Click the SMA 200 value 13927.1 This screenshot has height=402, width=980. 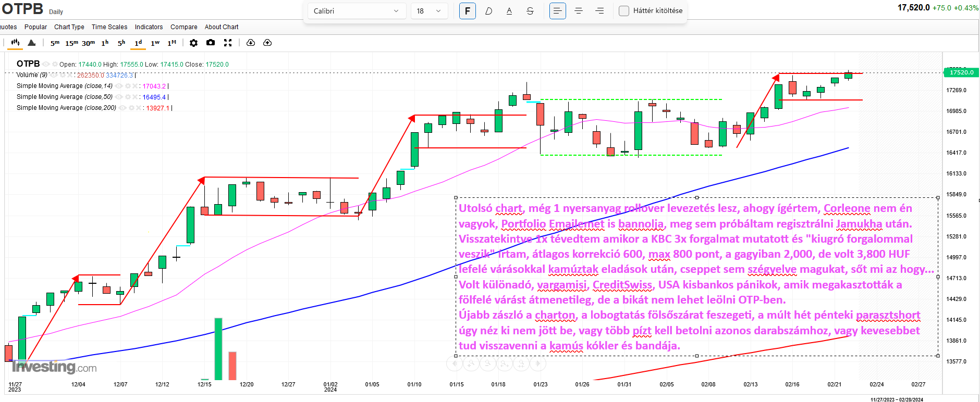pyautogui.click(x=158, y=108)
